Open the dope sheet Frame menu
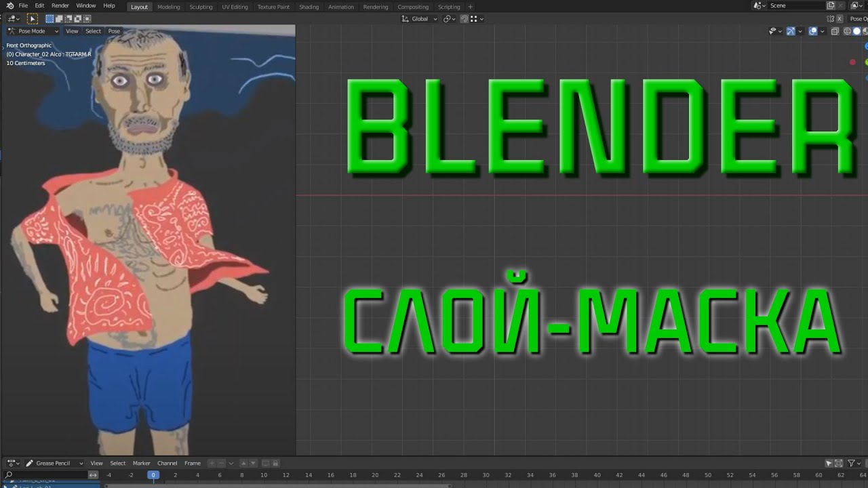The width and height of the screenshot is (868, 488). (x=193, y=463)
